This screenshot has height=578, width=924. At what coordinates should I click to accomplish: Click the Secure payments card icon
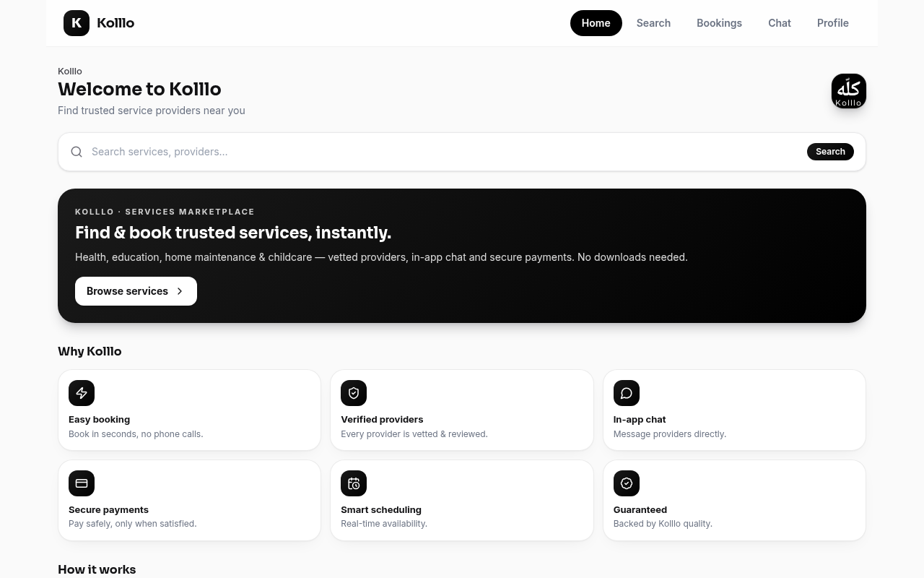point(82,483)
